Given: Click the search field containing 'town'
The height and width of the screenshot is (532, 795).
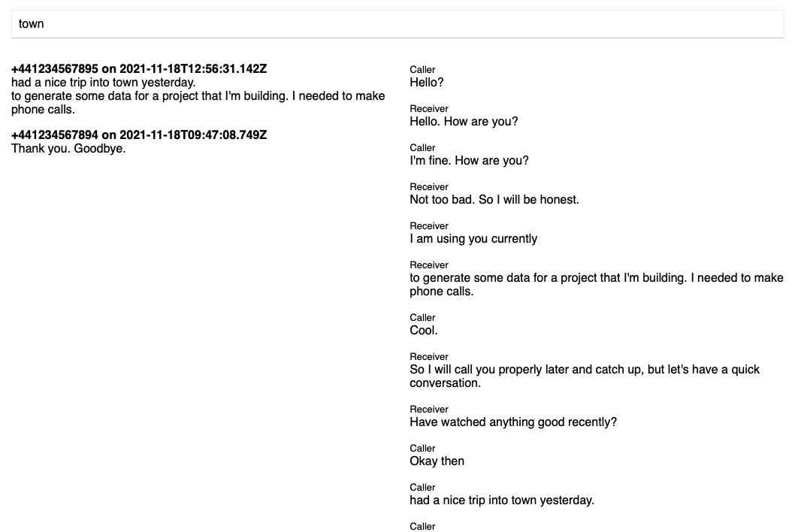Looking at the screenshot, I should 397,24.
